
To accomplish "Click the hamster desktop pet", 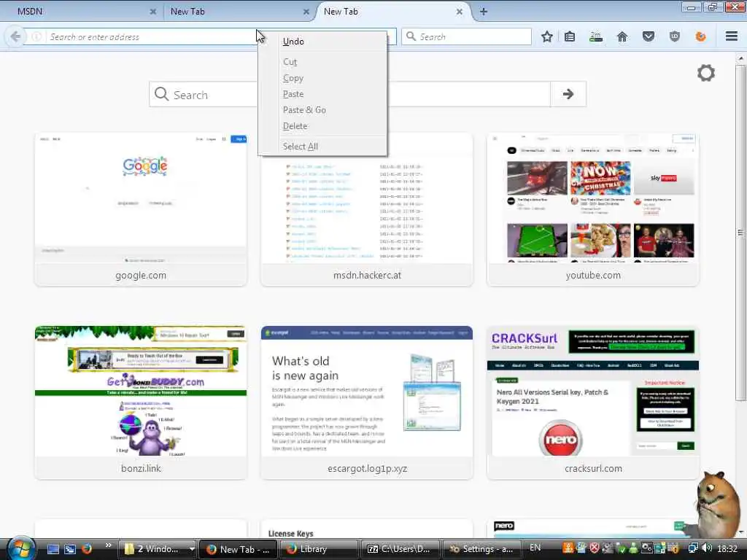I will [x=718, y=504].
